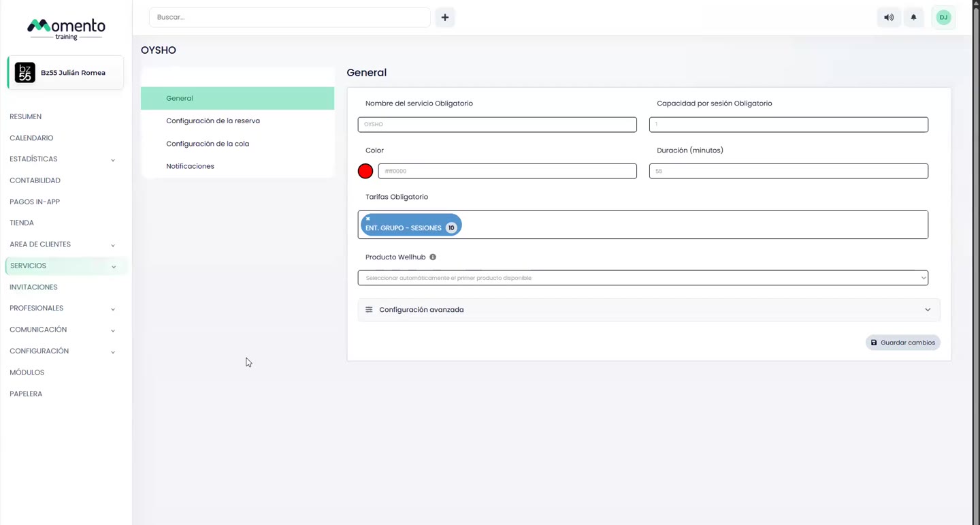Click the Nombre del servicio input field
The width and height of the screenshot is (980, 525).
pyautogui.click(x=497, y=125)
